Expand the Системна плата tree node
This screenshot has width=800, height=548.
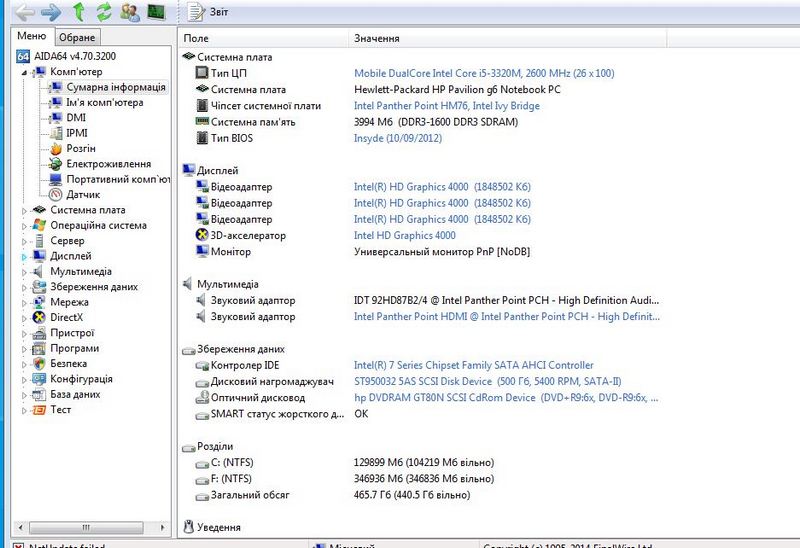pos(25,210)
